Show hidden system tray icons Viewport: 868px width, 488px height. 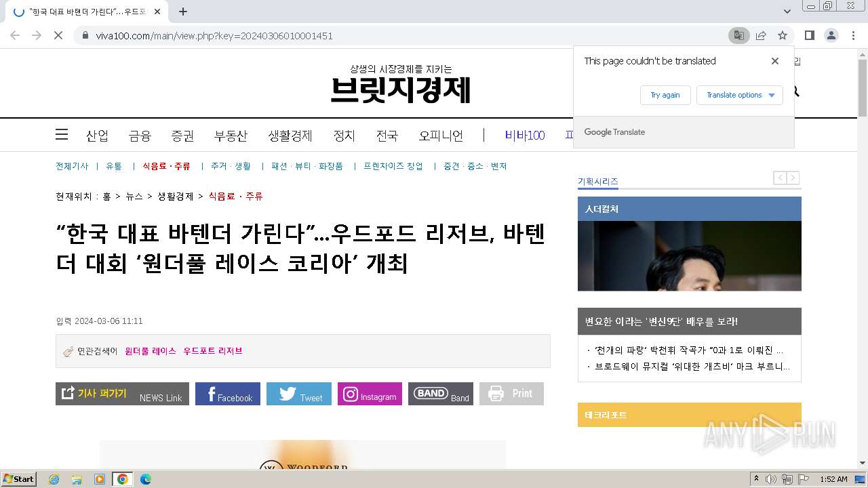[x=756, y=479]
